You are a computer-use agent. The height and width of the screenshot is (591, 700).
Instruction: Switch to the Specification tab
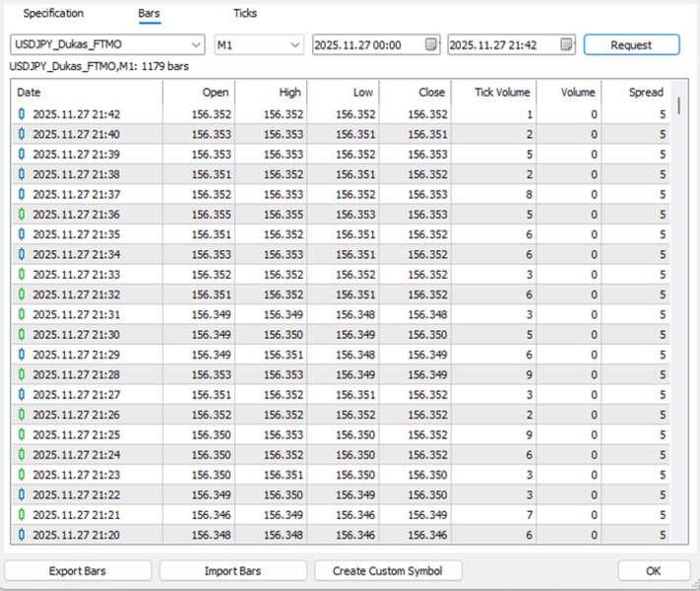click(x=53, y=14)
